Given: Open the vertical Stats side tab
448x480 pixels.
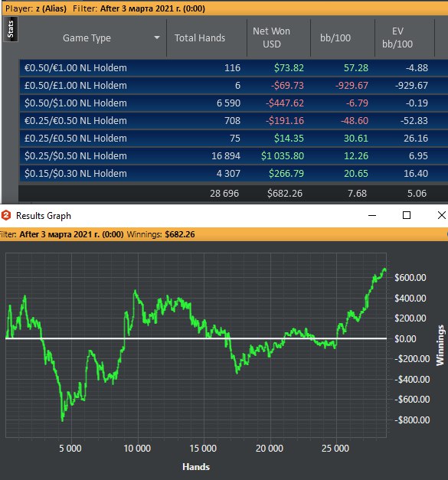Looking at the screenshot, I should (x=11, y=29).
